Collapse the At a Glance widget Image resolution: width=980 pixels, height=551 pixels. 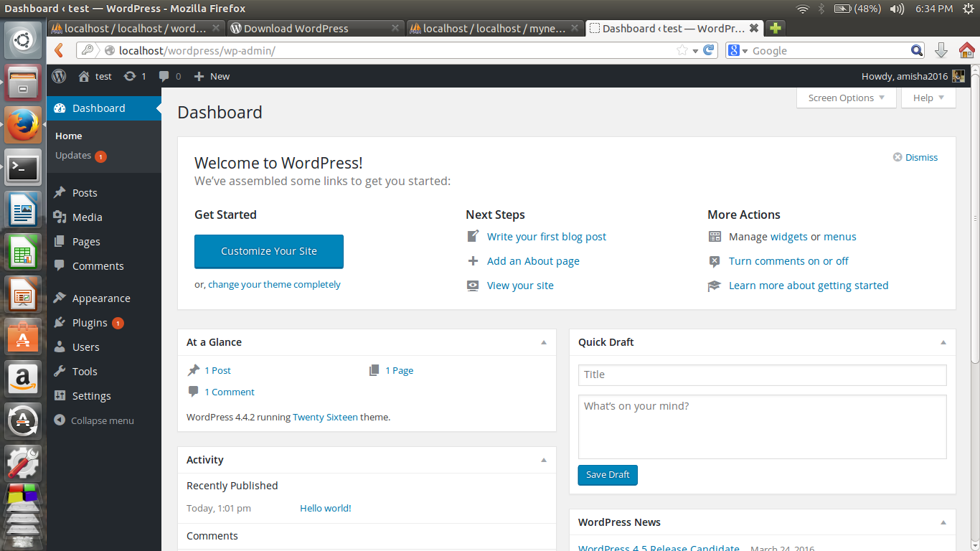[544, 342]
